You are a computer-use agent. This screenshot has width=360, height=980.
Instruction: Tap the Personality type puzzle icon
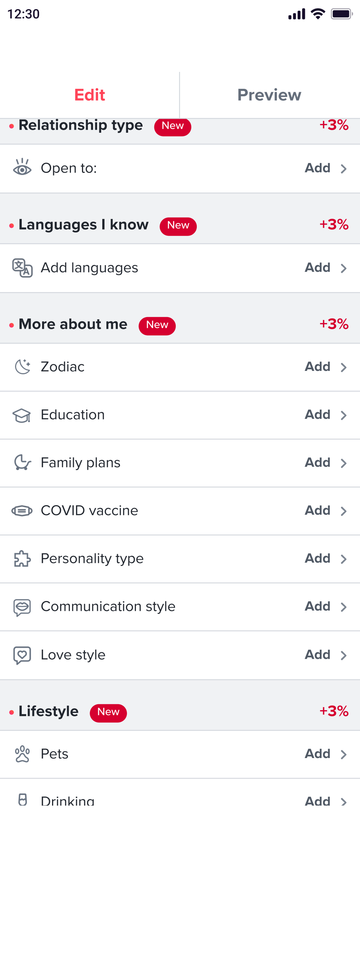pos(22,559)
